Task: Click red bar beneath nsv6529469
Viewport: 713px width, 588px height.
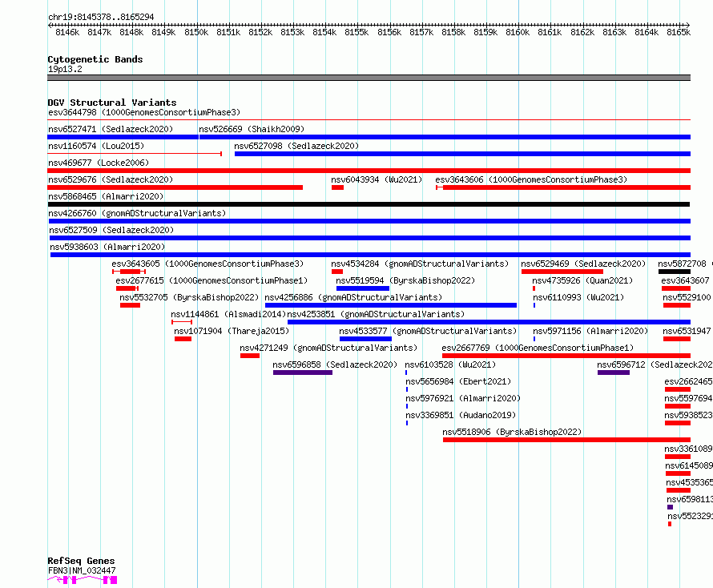Action: click(562, 272)
